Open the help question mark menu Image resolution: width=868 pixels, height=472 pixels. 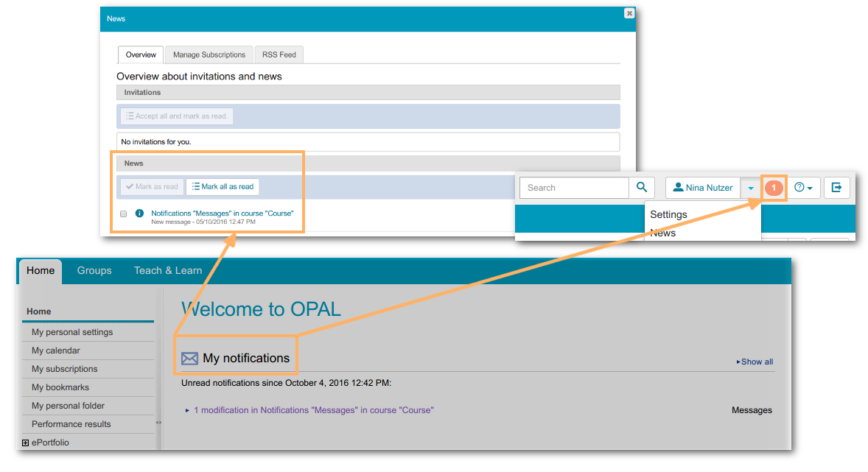click(x=803, y=188)
